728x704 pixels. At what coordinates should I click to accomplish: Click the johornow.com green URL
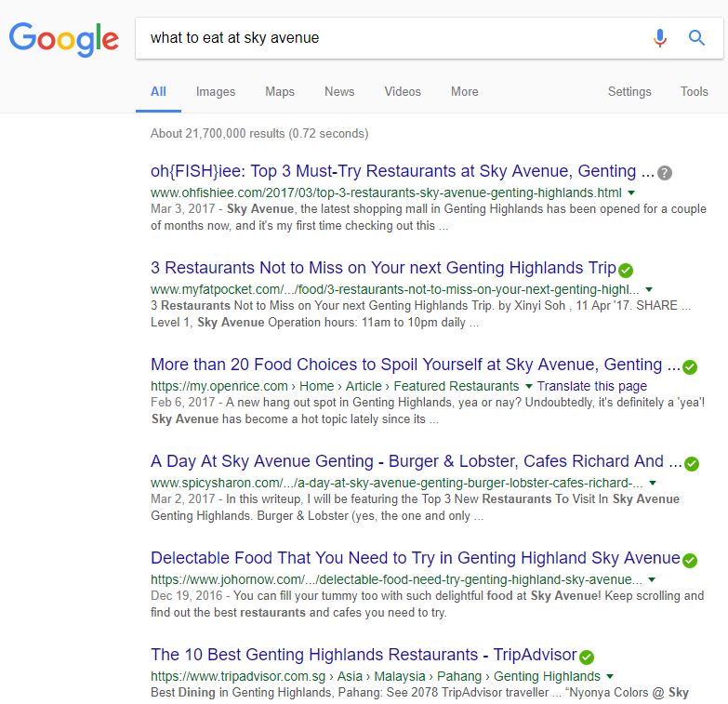pos(396,579)
